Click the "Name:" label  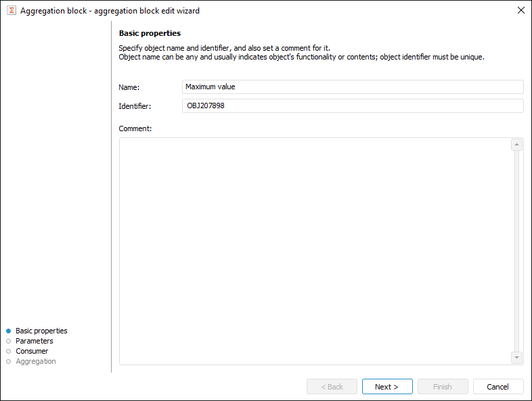(x=129, y=87)
